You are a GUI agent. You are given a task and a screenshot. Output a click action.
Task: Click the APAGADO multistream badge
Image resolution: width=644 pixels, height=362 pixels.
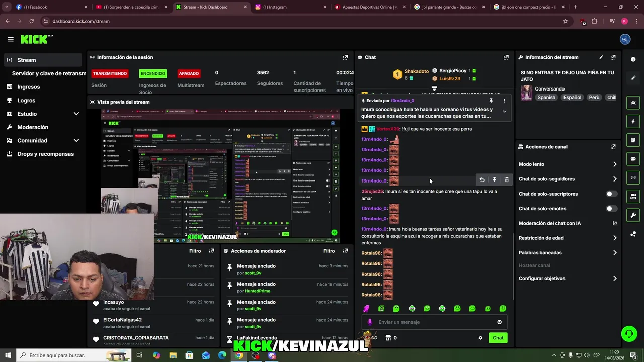[189, 73]
